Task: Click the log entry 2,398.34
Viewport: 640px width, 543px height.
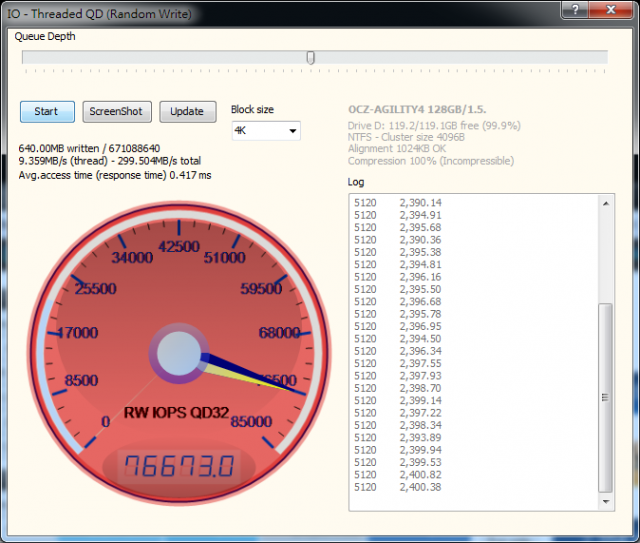Action: pyautogui.click(x=420, y=425)
